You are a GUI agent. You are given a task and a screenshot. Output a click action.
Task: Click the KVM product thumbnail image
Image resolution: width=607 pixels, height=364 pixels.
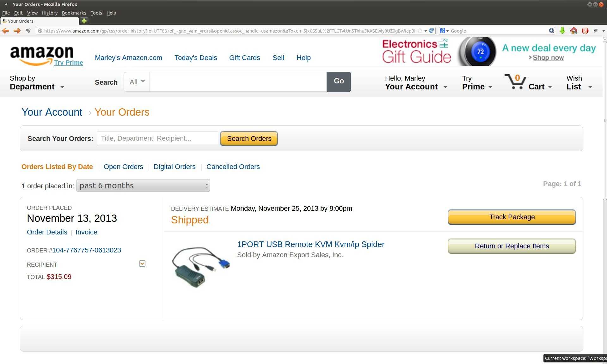(201, 267)
